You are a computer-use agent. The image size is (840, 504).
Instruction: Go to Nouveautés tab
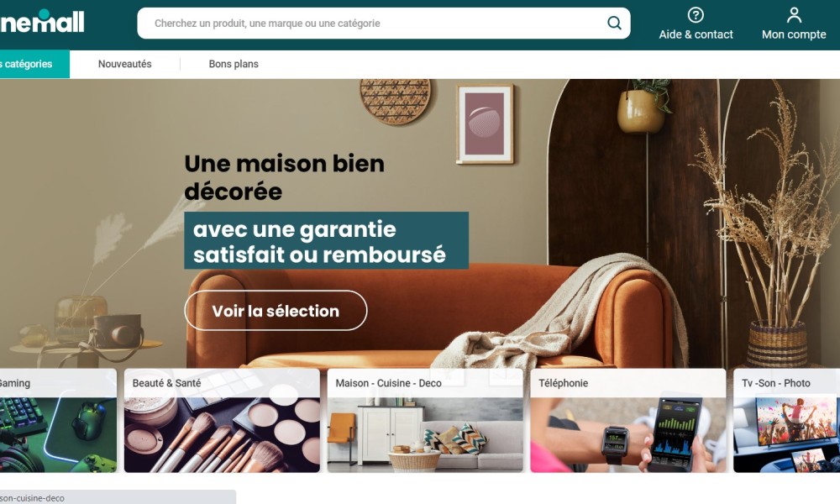point(125,65)
